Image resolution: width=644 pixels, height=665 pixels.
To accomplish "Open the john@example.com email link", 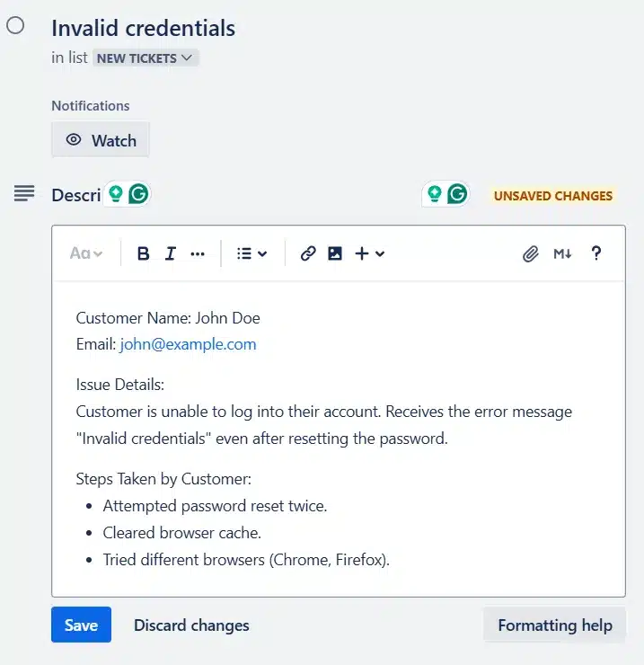I will tap(188, 344).
